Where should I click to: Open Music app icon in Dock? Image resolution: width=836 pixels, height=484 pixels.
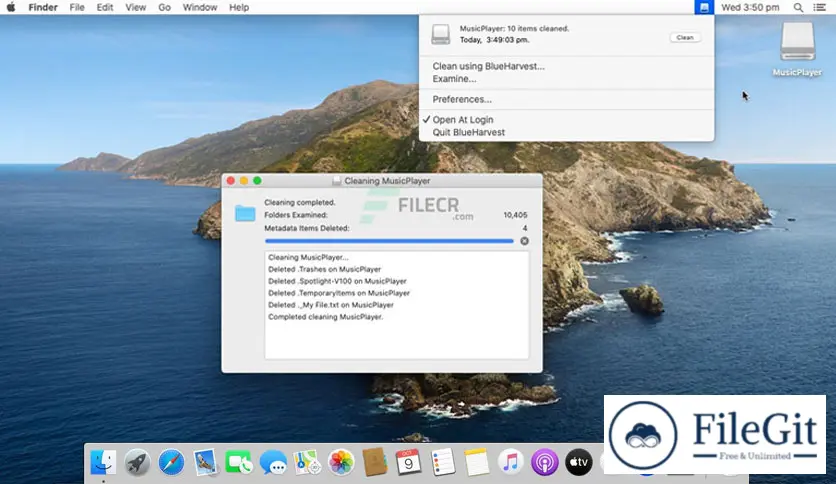510,462
